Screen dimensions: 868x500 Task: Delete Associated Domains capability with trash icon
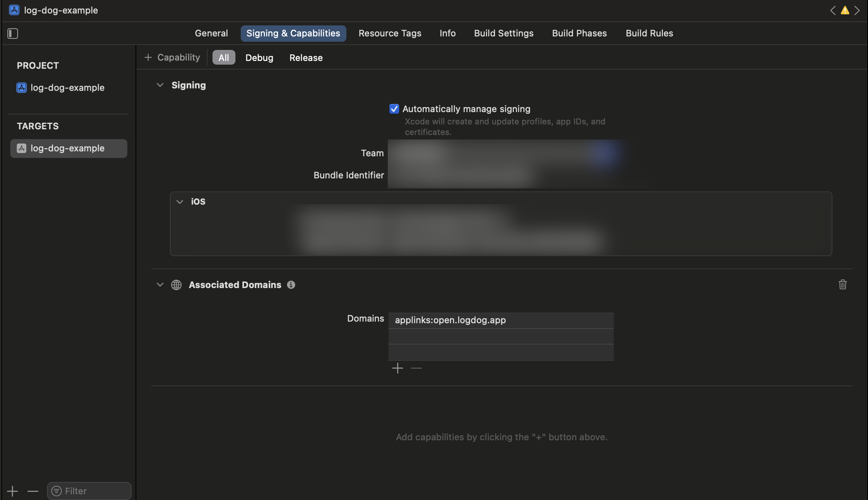coord(843,284)
